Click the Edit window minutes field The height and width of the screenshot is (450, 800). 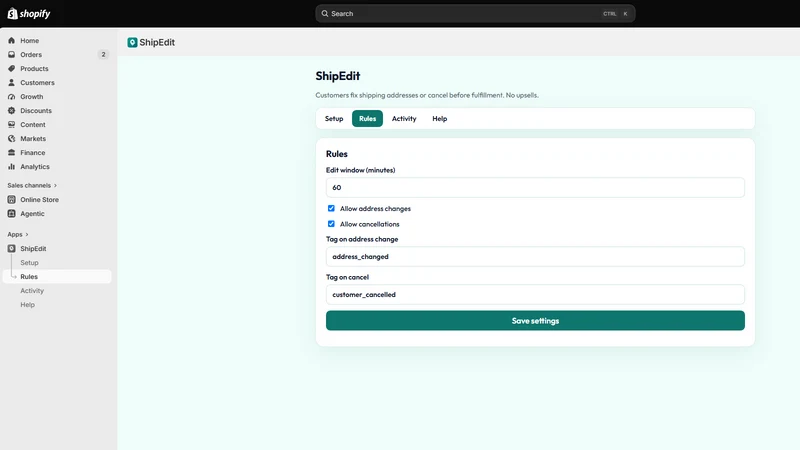[x=535, y=187]
